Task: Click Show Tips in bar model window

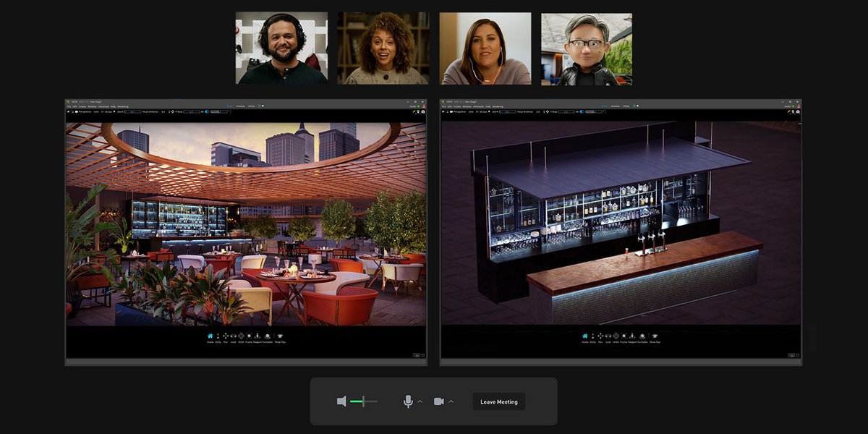Action: coord(655,337)
